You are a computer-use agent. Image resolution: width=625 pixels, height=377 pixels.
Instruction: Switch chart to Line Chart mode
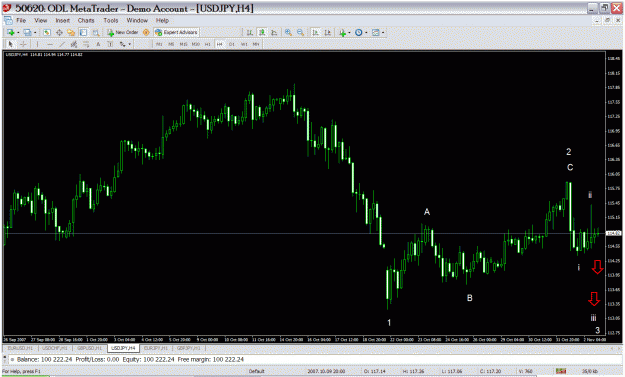pos(274,32)
